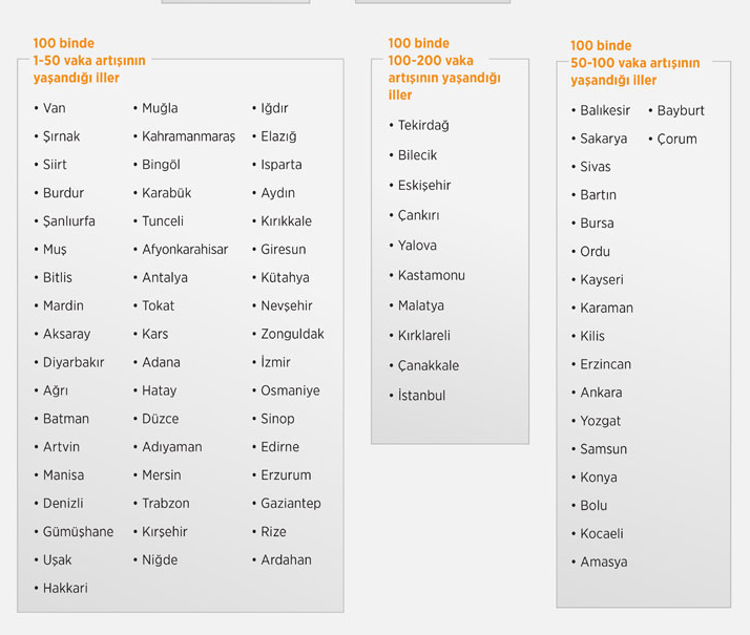Image resolution: width=750 pixels, height=635 pixels.
Task: Click the "1-50 vaka artışının" heading
Action: click(89, 60)
